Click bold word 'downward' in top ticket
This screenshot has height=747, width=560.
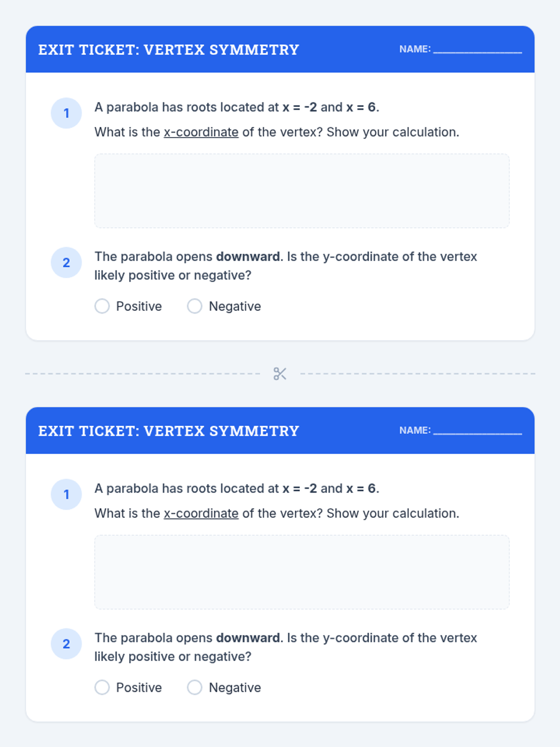click(x=248, y=257)
